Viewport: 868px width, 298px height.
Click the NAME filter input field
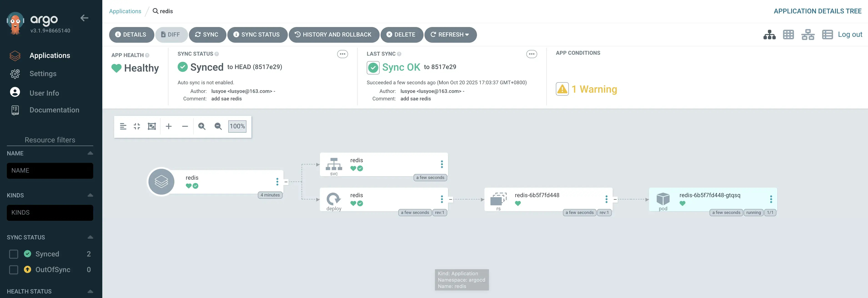tap(50, 171)
